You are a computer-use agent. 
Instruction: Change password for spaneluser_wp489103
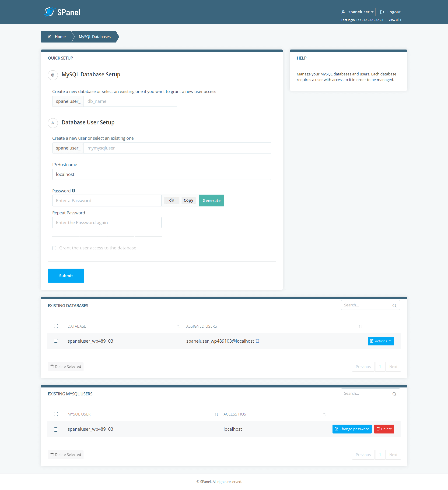click(352, 429)
